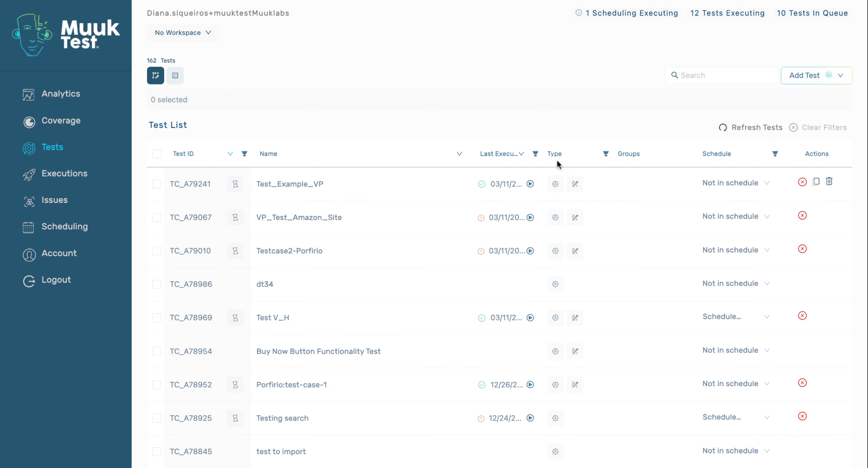The width and height of the screenshot is (868, 468).
Task: Open the edit pencil icon for Testcase2-Porfirio
Action: (575, 251)
